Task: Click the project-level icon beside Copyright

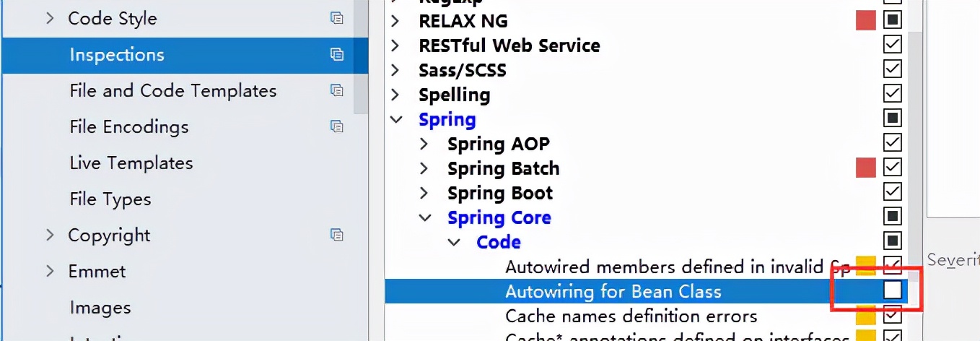Action: coord(336,235)
